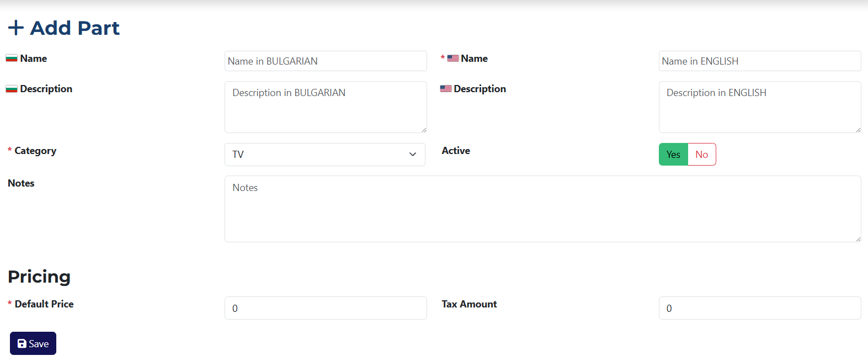Screen dimensions: 868x361
Task: Click the Bulgarian flag icon beside Name
Action: 11,57
